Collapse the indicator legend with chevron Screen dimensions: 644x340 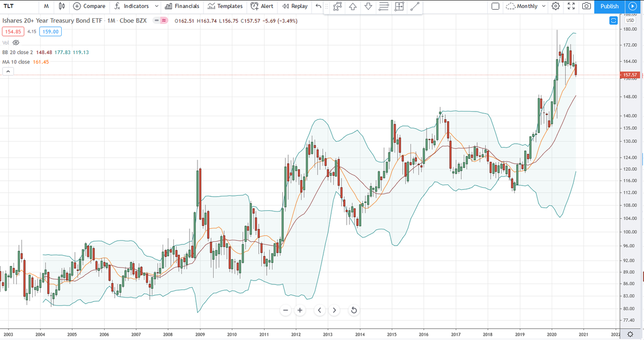click(x=9, y=71)
